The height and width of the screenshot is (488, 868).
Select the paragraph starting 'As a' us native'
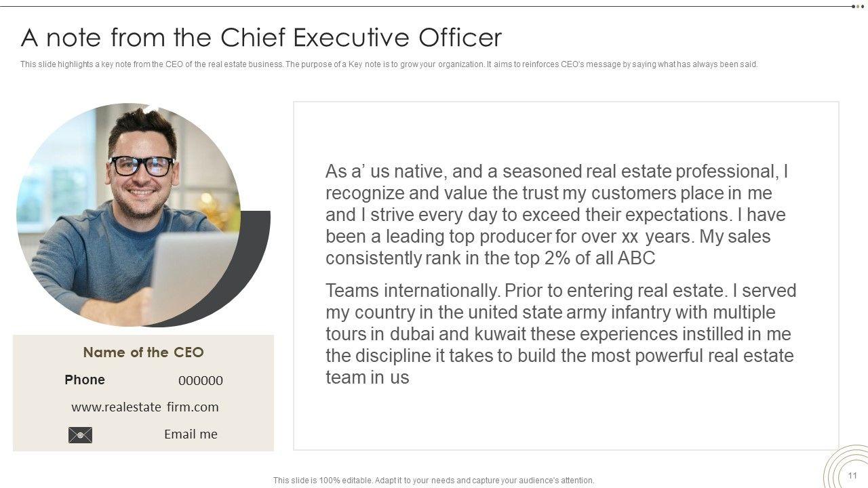[x=556, y=214]
